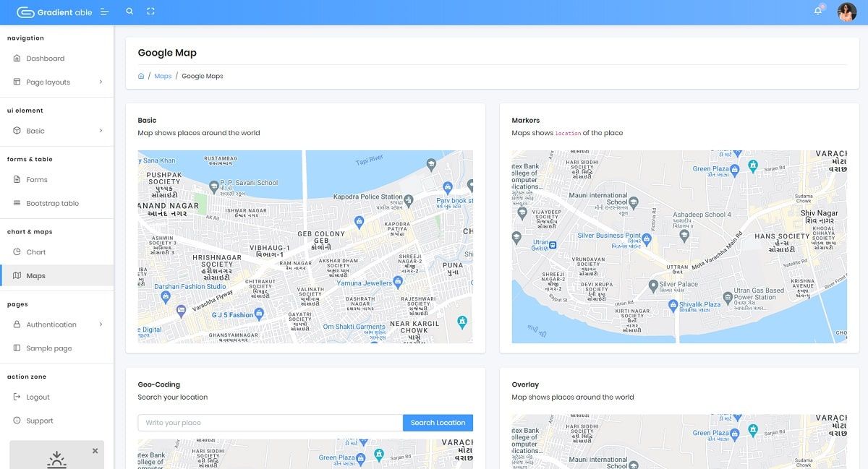Close the sidebar promo card
Image resolution: width=868 pixels, height=469 pixels.
click(x=95, y=451)
